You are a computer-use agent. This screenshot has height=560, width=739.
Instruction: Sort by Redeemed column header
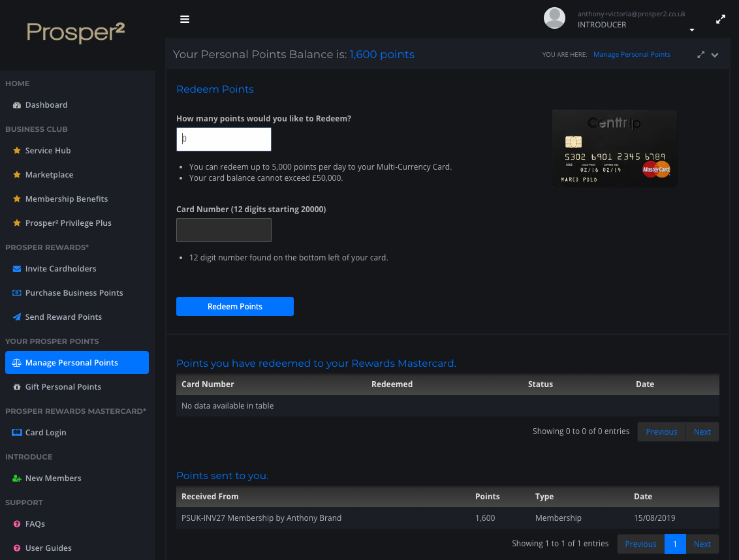392,384
